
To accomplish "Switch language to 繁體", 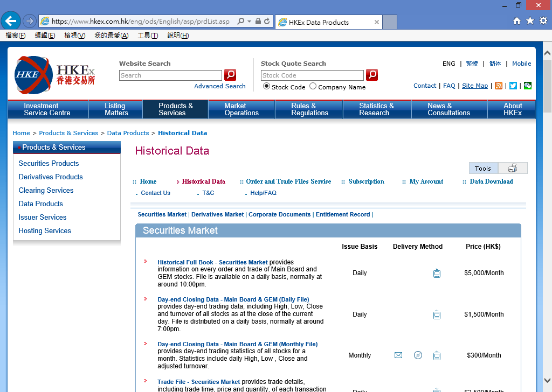I will pyautogui.click(x=472, y=64).
